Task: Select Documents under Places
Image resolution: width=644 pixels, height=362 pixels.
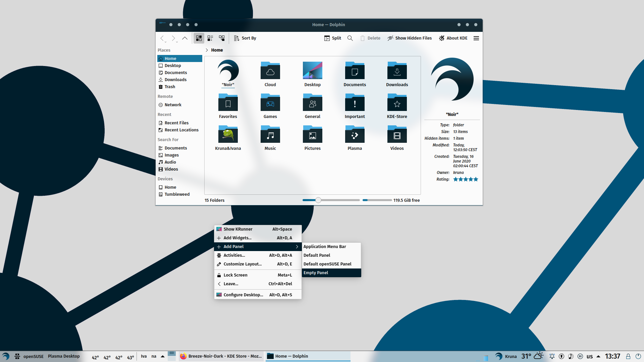Action: coord(179,73)
